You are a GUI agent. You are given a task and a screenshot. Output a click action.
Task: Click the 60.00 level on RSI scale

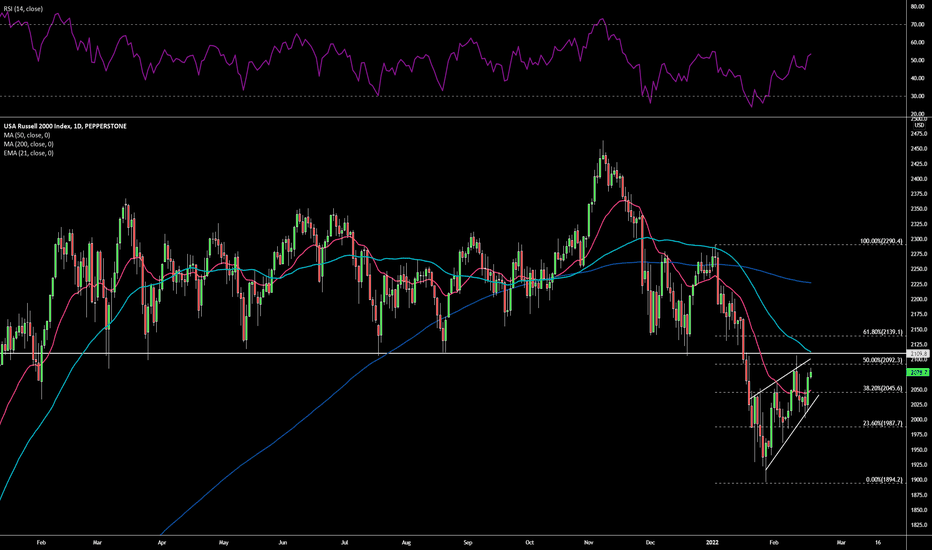(x=917, y=42)
